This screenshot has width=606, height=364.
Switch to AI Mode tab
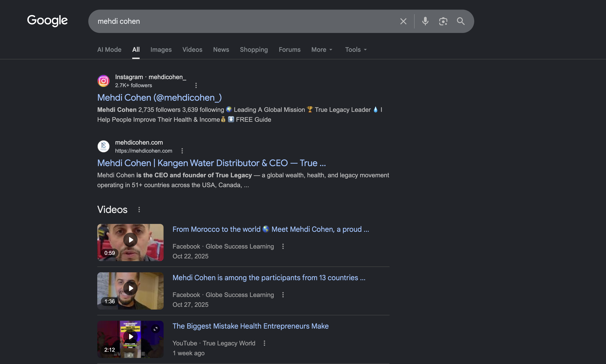click(109, 50)
